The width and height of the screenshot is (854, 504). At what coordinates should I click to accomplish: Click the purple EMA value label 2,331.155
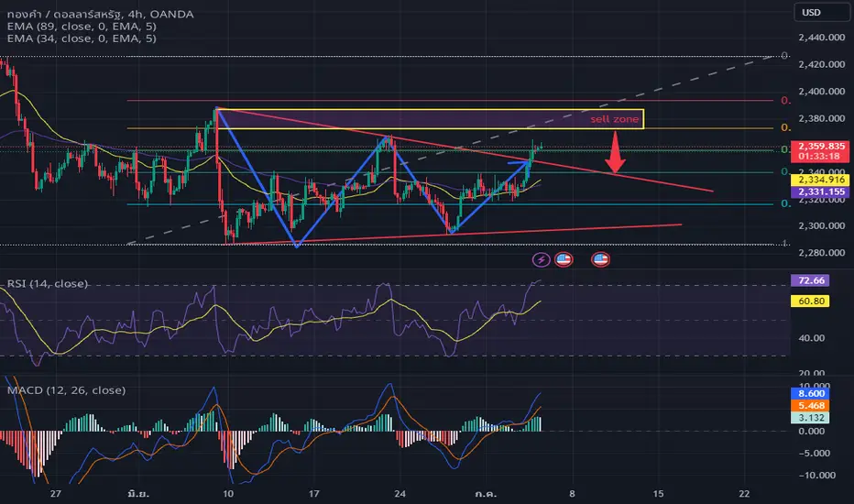pyautogui.click(x=822, y=192)
